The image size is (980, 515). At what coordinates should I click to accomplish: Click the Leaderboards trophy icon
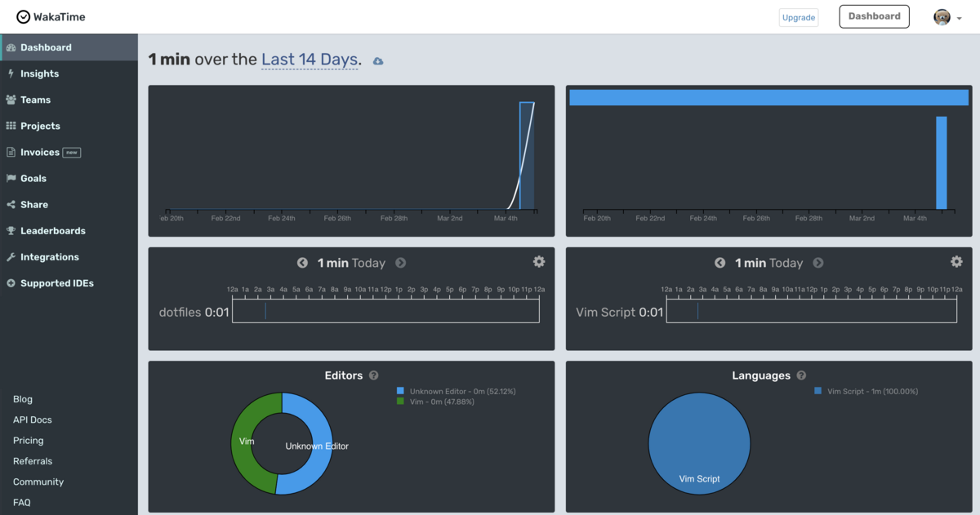pyautogui.click(x=11, y=230)
